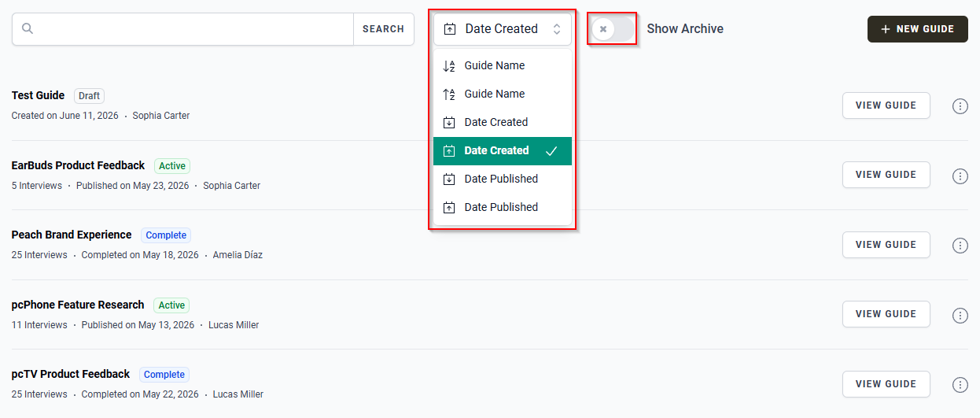980x418 pixels.
Task: Click the Active badge on EarBuds Product Feedback
Action: click(171, 166)
